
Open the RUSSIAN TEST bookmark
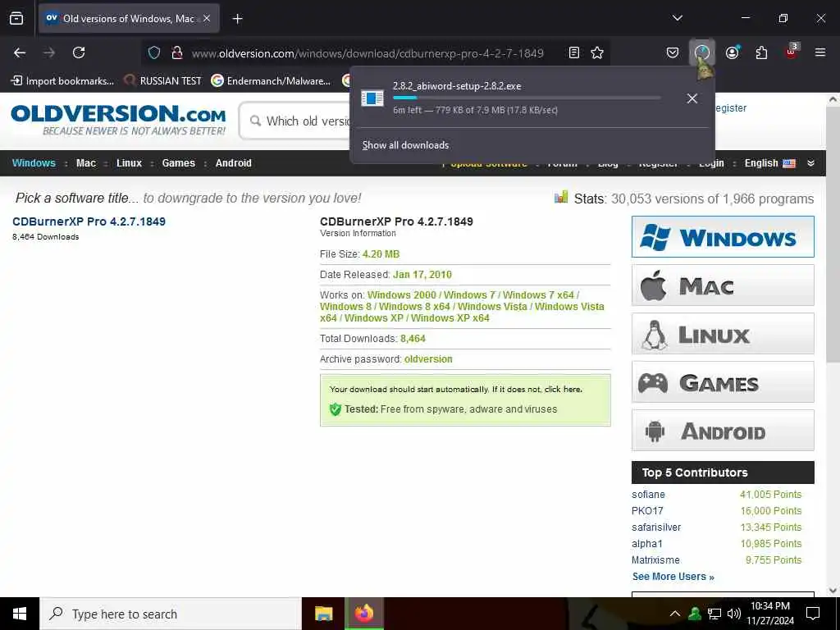(x=163, y=81)
